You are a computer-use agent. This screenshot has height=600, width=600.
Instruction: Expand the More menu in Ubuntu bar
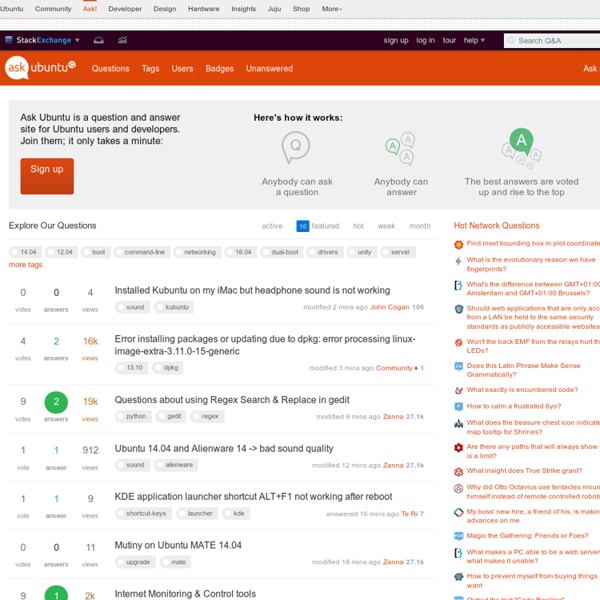pos(332,8)
